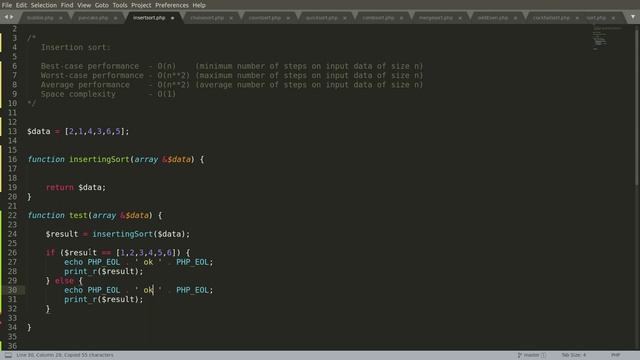This screenshot has width=640, height=360.
Task: Open the Selection menu
Action: click(x=44, y=5)
